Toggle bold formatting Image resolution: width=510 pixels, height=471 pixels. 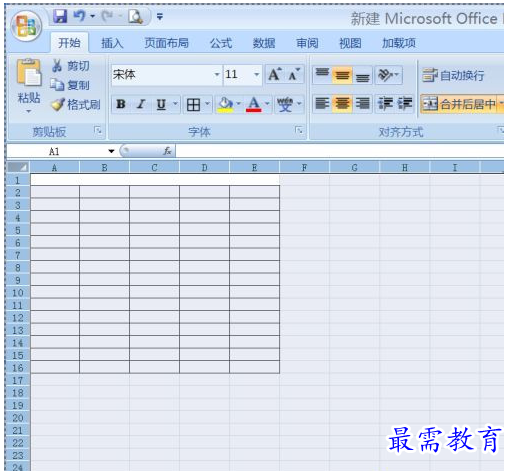point(121,105)
